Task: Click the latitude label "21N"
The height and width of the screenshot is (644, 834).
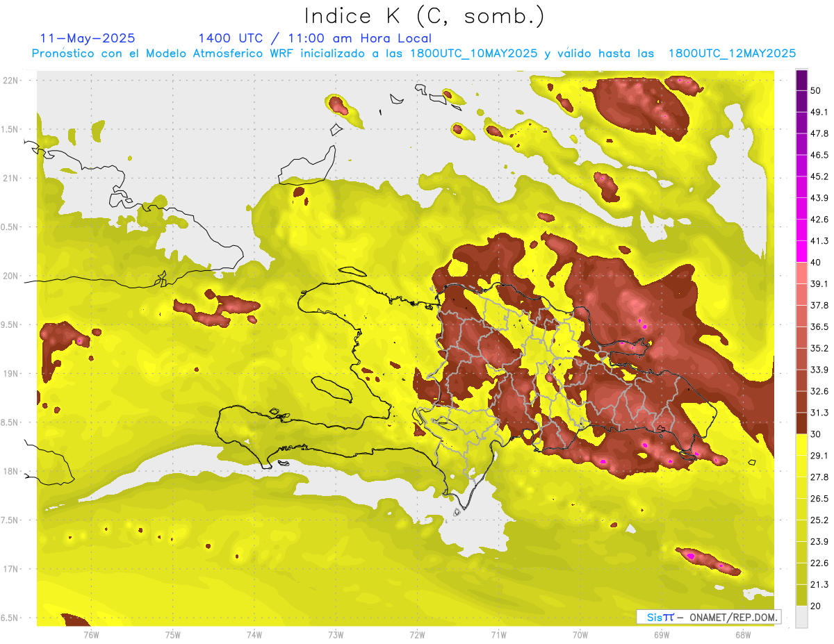Action: [x=12, y=178]
